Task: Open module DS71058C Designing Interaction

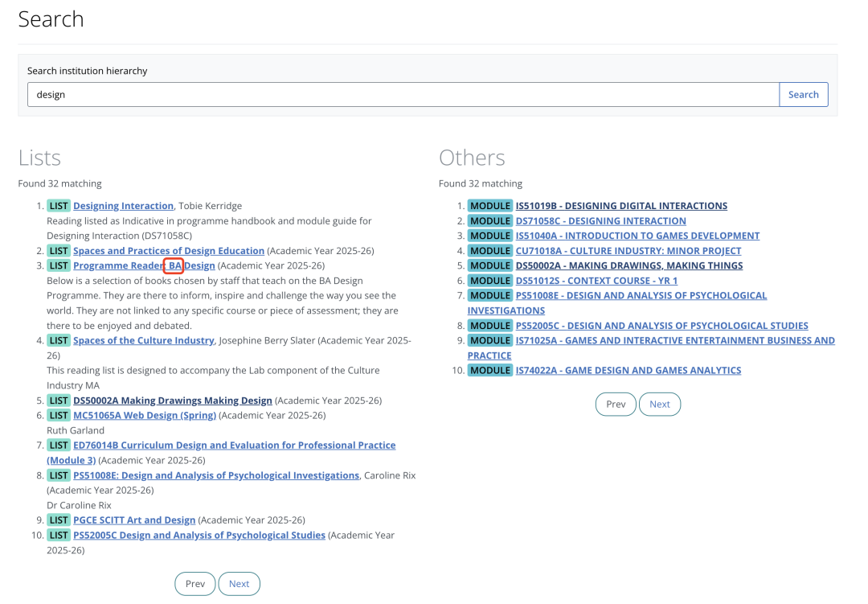Action: click(x=600, y=220)
